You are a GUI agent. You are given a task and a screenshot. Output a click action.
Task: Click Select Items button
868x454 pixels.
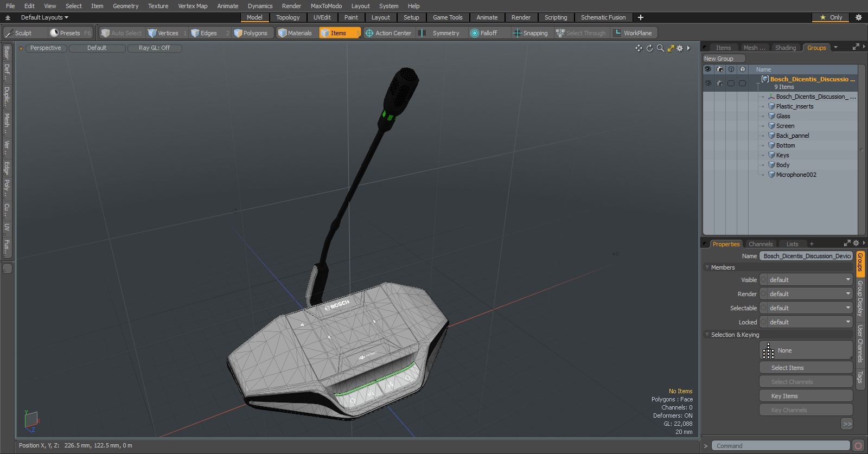(x=806, y=368)
